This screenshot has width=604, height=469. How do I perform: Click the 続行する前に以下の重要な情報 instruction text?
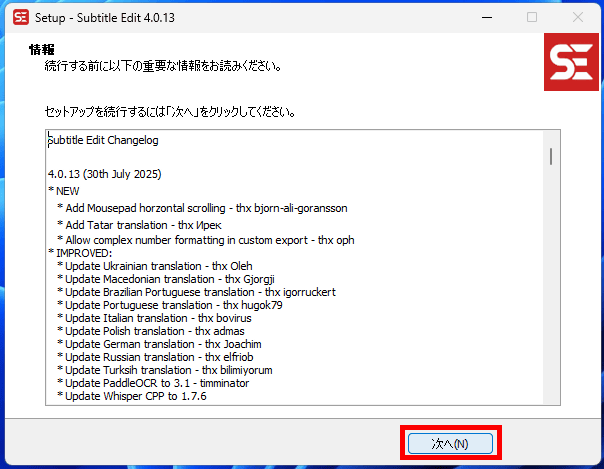163,66
